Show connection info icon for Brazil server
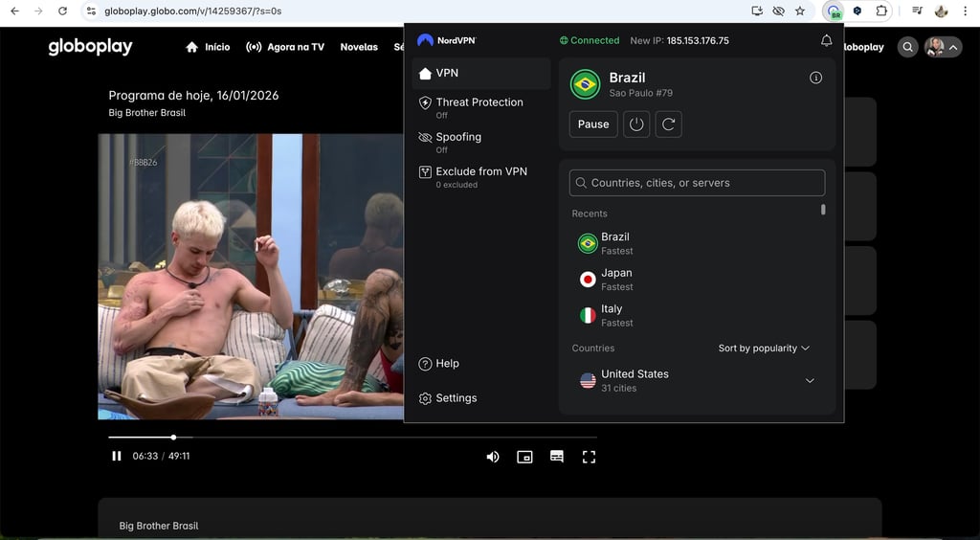Viewport: 980px width, 540px height. click(815, 78)
